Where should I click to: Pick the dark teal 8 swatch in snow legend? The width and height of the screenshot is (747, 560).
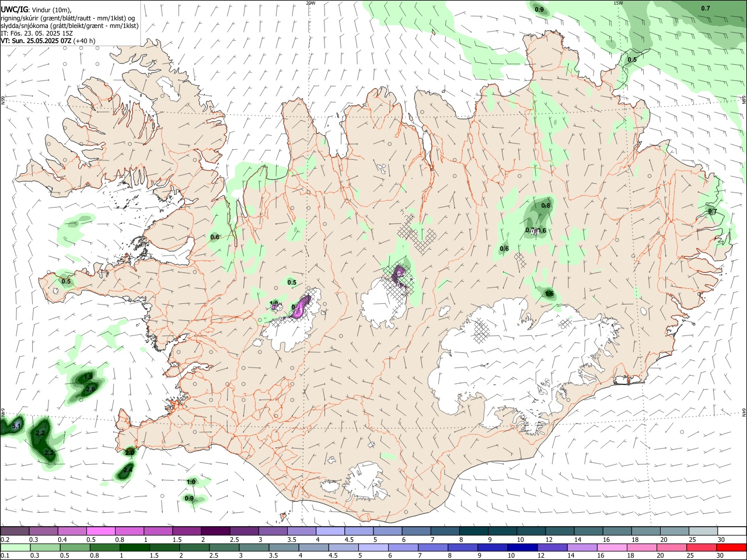point(474,531)
